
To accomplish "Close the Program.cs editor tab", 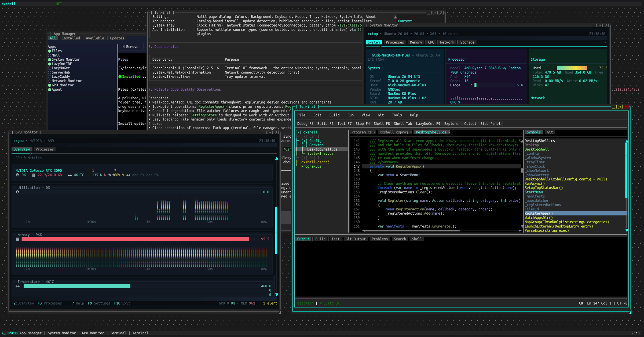I will pyautogui.click(x=375, y=132).
